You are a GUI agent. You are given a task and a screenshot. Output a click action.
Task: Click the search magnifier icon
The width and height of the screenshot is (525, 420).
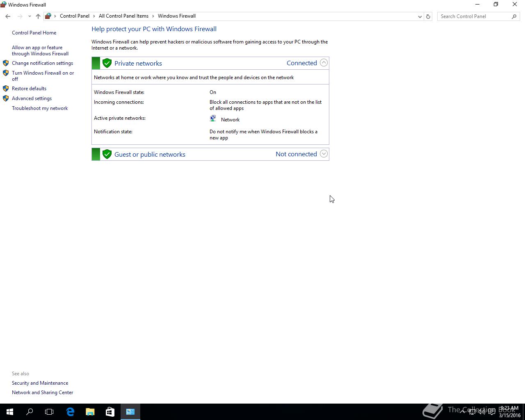(x=514, y=16)
